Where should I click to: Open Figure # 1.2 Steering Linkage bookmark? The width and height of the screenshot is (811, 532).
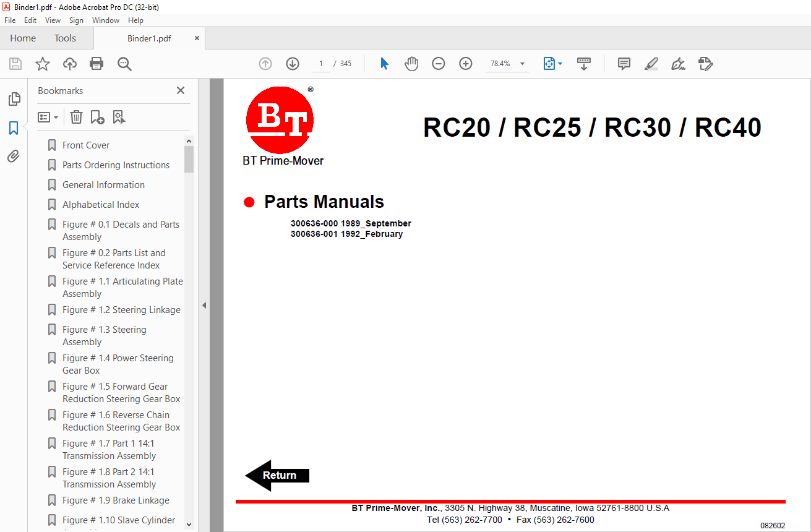(121, 310)
